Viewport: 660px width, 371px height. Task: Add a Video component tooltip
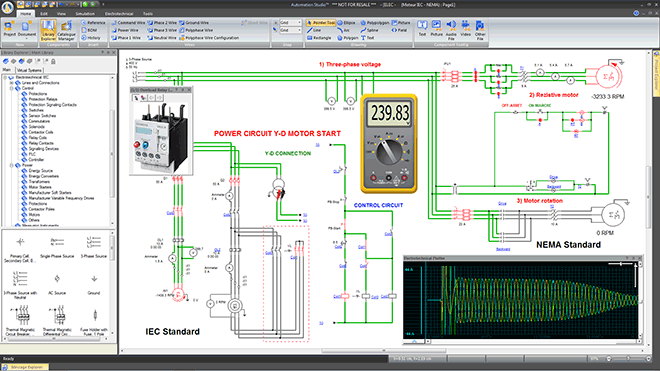[x=465, y=29]
